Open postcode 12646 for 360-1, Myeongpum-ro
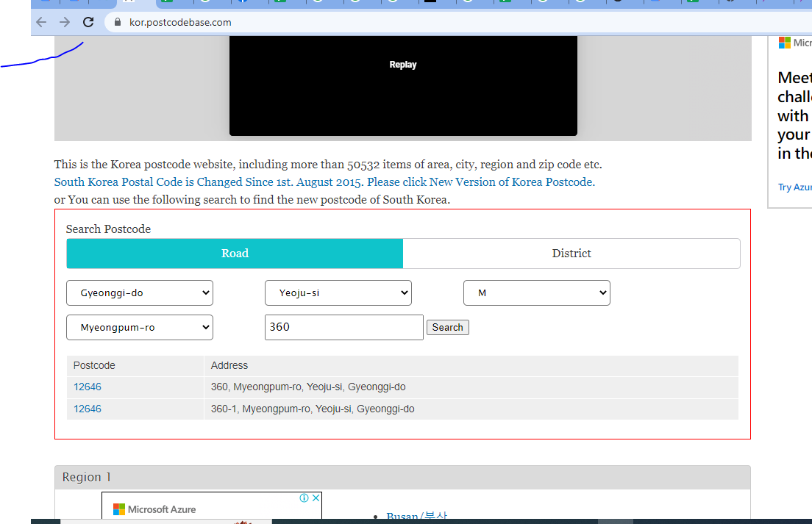Viewport: 812px width, 524px height. pos(88,409)
